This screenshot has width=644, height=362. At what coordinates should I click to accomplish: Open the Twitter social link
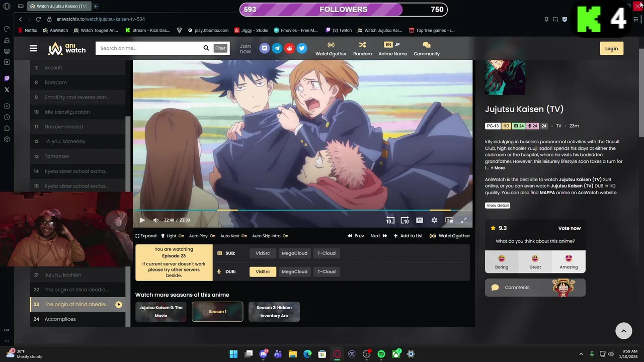pyautogui.click(x=302, y=48)
